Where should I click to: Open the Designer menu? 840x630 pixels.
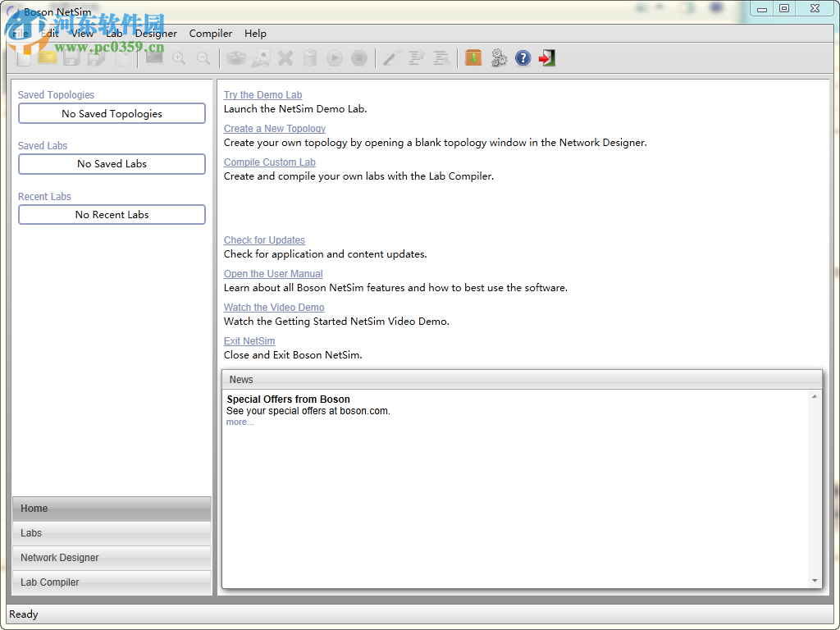156,33
